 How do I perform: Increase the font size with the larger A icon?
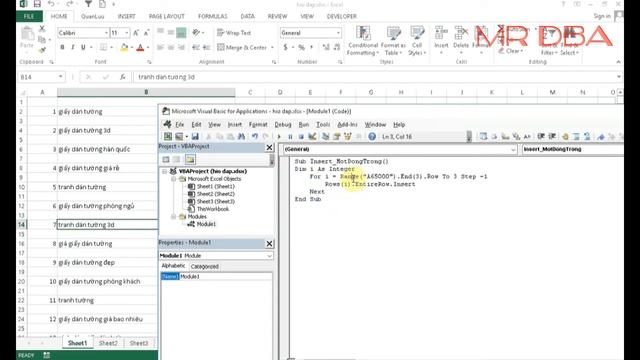pyautogui.click(x=136, y=33)
